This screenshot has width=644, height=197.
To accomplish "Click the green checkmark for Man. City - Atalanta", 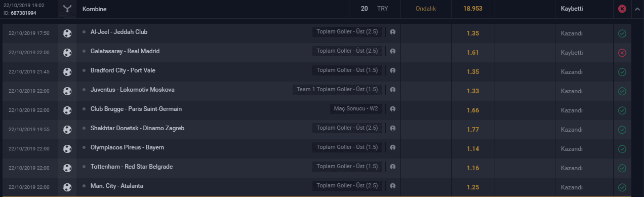I will click(622, 187).
